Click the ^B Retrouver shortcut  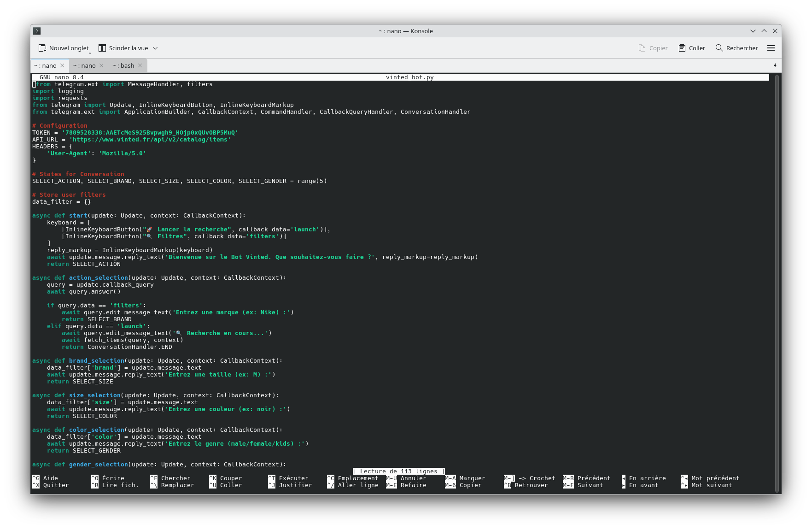point(526,485)
